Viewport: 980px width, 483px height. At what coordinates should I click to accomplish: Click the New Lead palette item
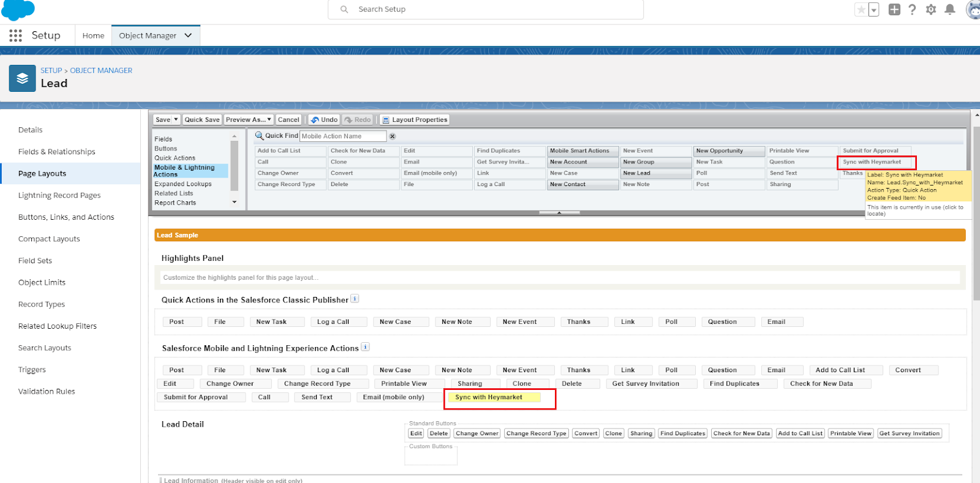(656, 173)
